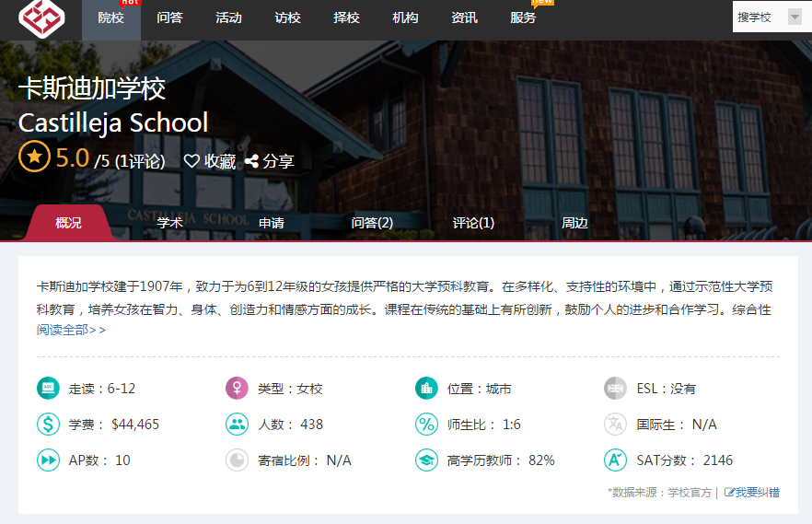This screenshot has width=812, height=524.
Task: Click the grey ESL flag icon
Action: pos(615,389)
